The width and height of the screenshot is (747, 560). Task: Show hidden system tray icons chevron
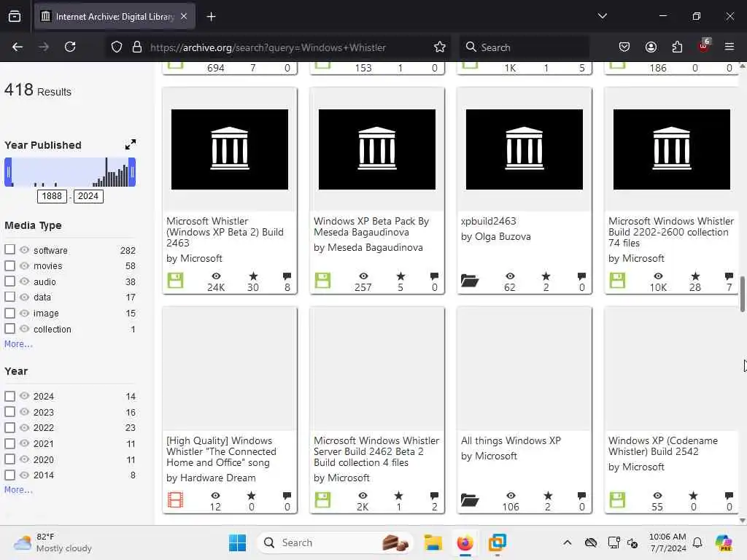[x=567, y=542]
